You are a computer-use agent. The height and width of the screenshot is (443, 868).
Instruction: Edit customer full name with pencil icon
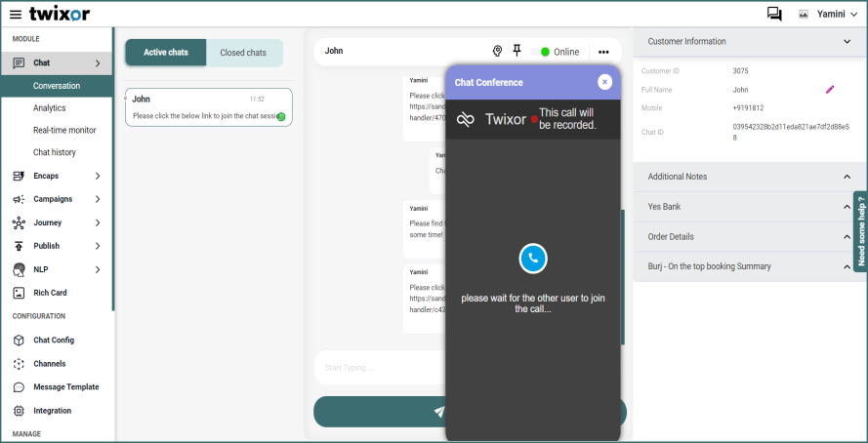pyautogui.click(x=831, y=90)
